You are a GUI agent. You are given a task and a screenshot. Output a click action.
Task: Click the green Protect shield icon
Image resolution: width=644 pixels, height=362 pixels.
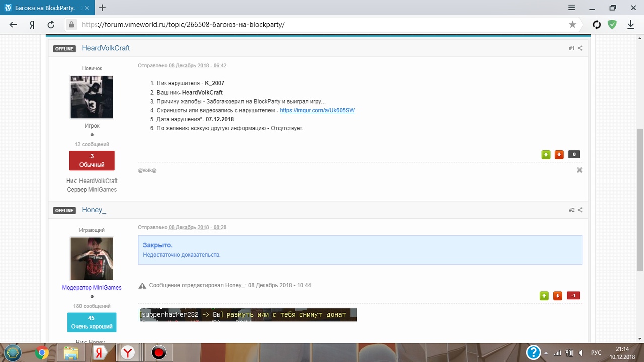pyautogui.click(x=612, y=25)
